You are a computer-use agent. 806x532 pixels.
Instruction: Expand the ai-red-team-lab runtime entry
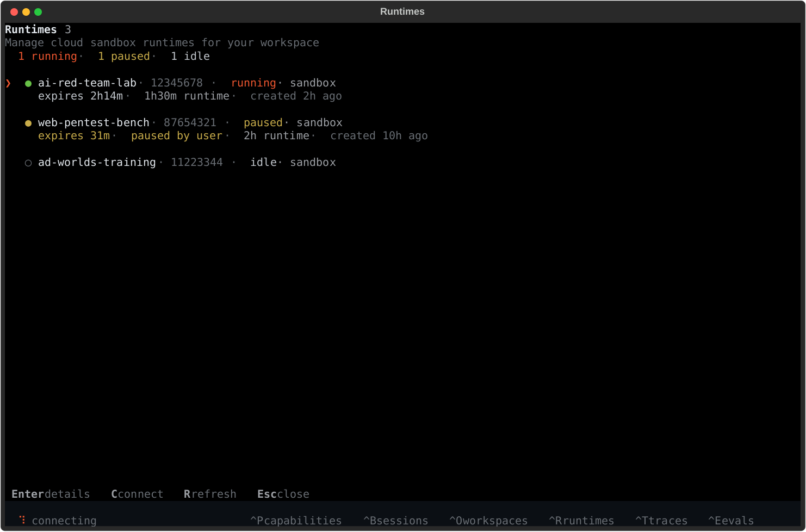coord(87,83)
